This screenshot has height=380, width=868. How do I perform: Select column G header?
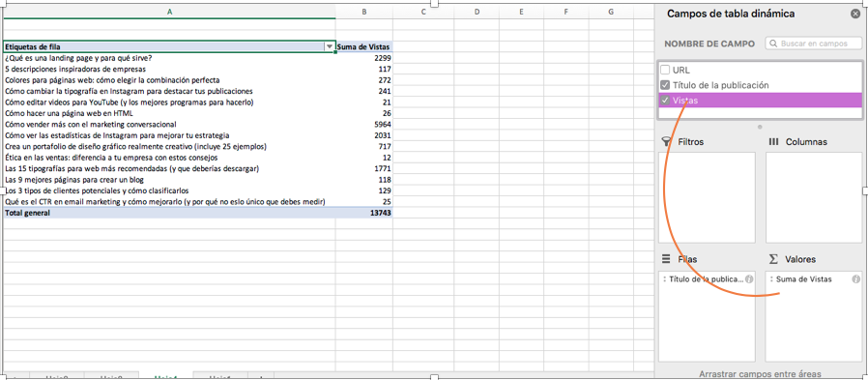coord(611,12)
